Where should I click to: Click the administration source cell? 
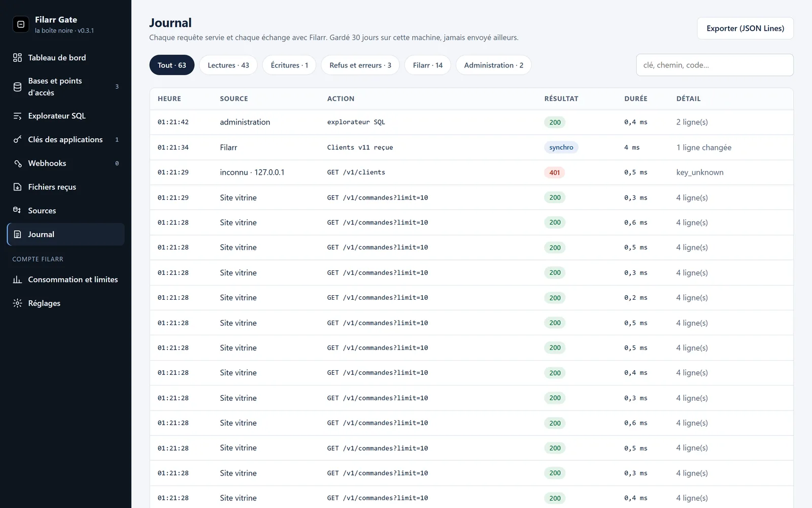click(245, 122)
